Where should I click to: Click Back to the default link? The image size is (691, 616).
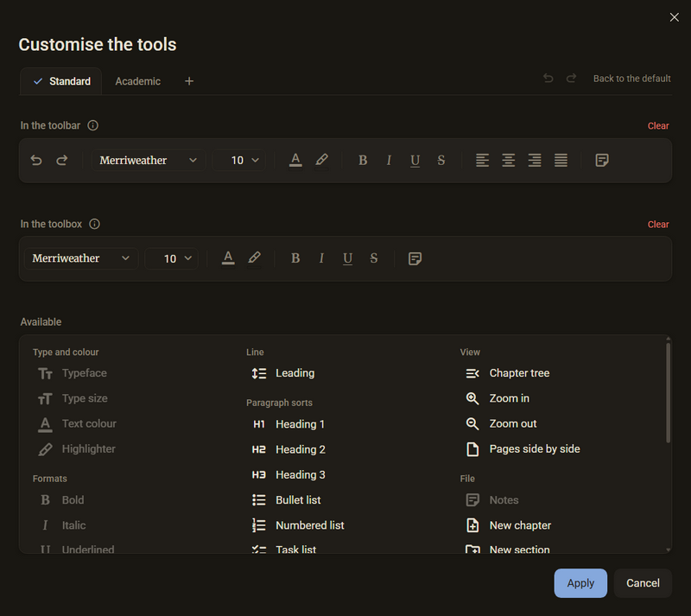(631, 79)
